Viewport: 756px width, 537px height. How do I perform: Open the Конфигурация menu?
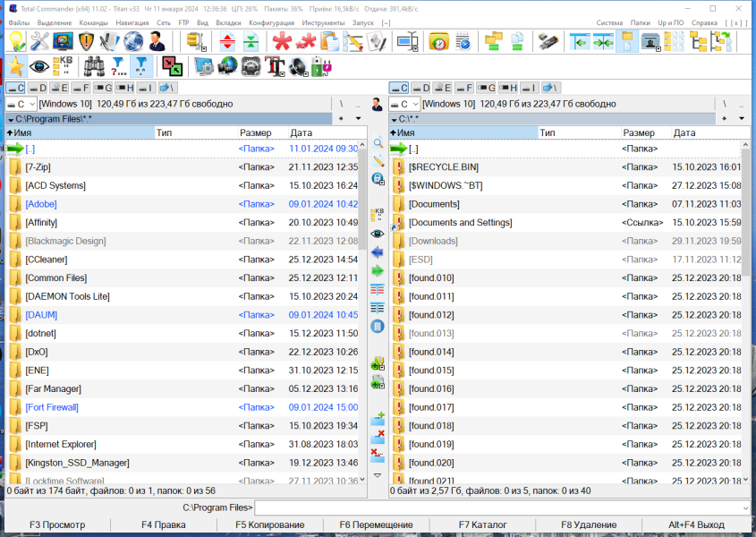point(271,22)
